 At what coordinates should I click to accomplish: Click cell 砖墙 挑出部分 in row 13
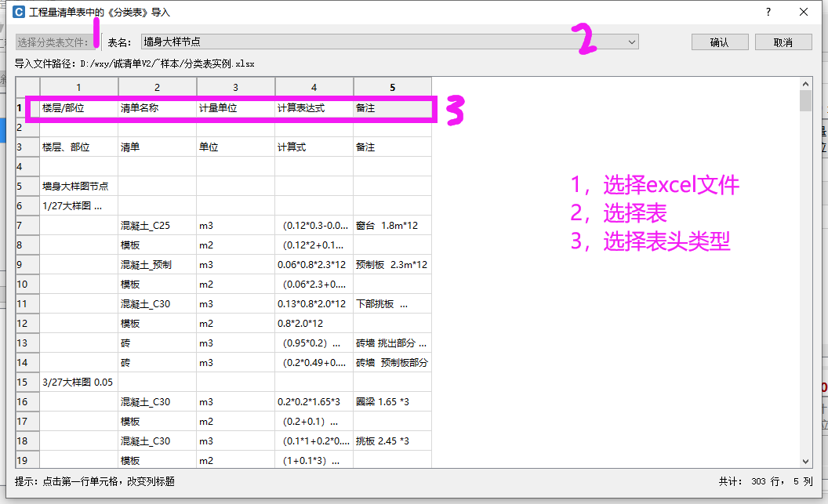click(392, 343)
